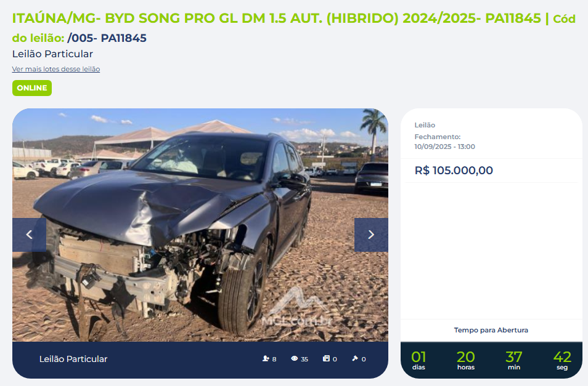The image size is (588, 386).
Task: Click the Tempo para Abertura label
Action: tap(491, 330)
